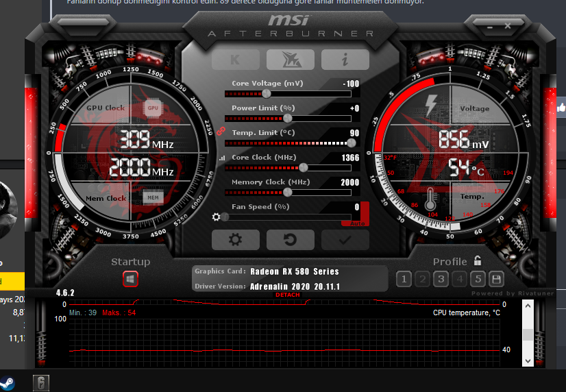Select profile slot 2
This screenshot has height=392, width=566.
pyautogui.click(x=422, y=279)
